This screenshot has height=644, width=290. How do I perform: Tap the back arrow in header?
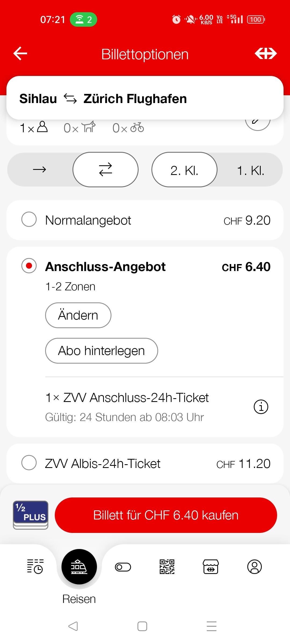20,53
